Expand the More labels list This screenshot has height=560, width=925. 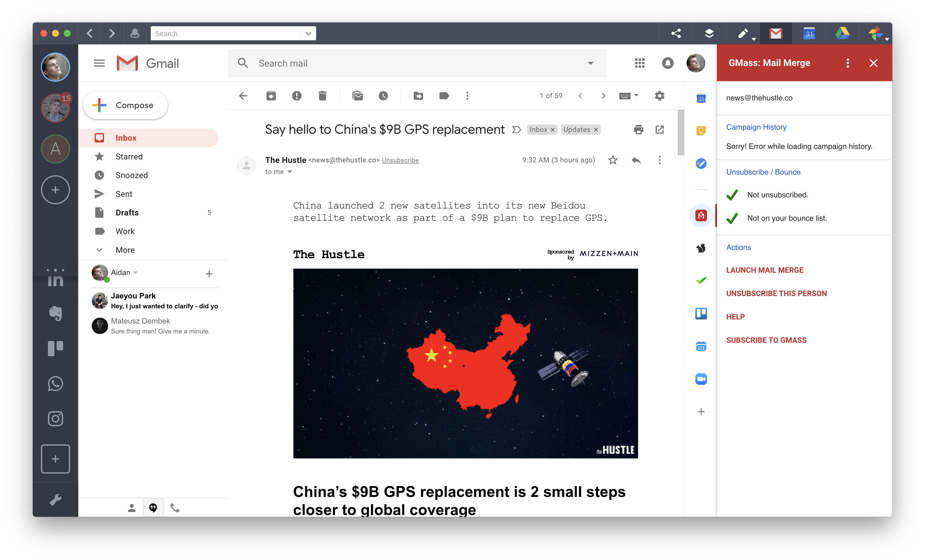125,250
